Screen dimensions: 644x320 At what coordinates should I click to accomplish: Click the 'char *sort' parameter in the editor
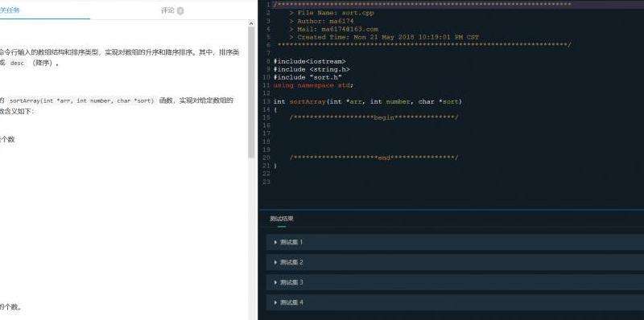438,102
